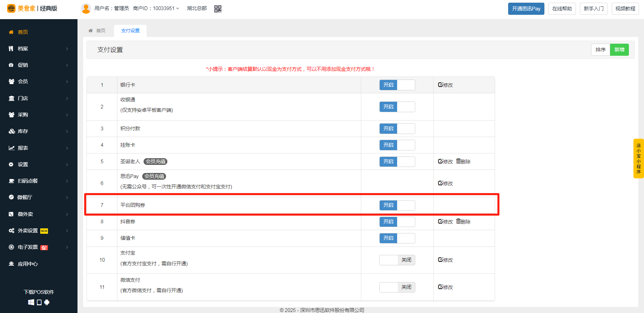This screenshot has height=313, width=644.
Task: Open the 店小宝小程序 side floating tab
Action: click(638, 159)
